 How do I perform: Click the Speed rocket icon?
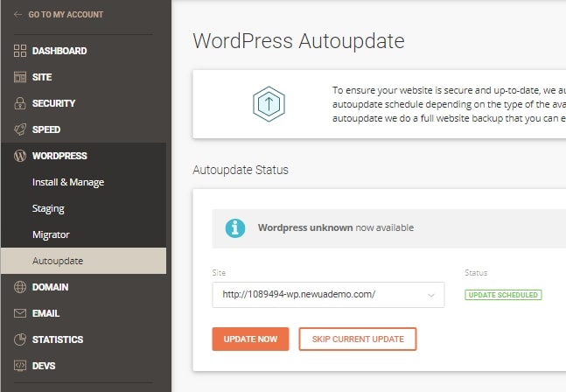[x=20, y=129]
